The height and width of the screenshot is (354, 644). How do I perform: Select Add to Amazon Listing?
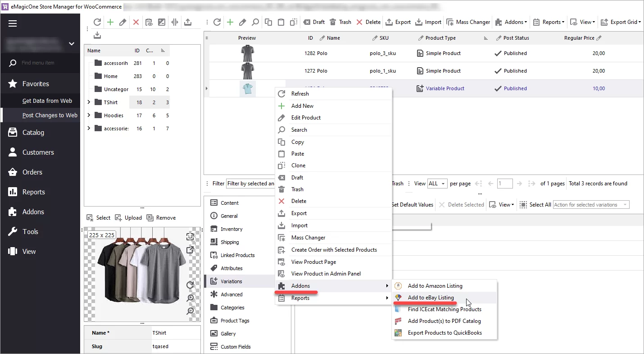pos(434,285)
